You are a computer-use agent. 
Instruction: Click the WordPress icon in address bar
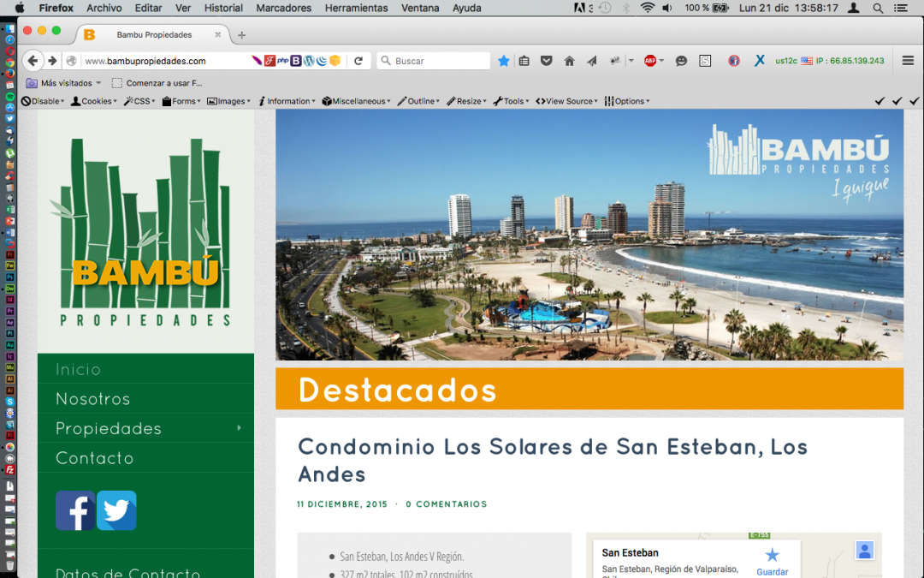coord(309,61)
